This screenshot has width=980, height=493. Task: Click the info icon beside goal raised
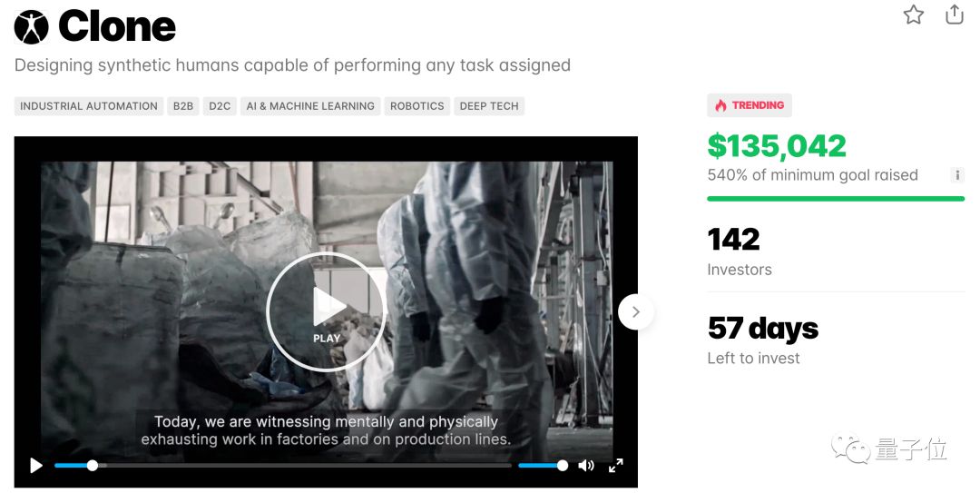click(957, 175)
